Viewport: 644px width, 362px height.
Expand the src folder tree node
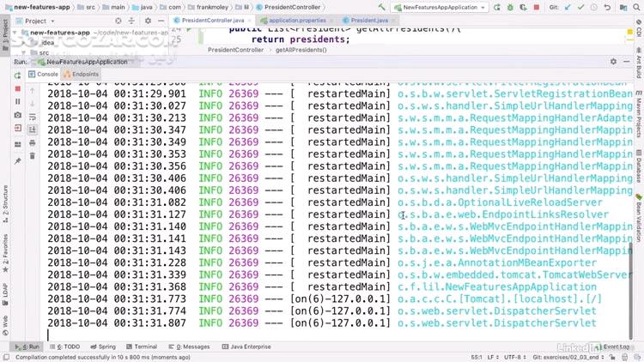point(23,52)
